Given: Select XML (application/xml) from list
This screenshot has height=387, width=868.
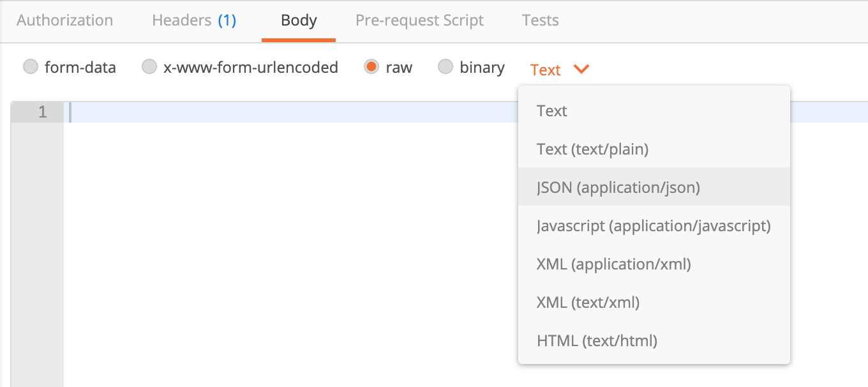Looking at the screenshot, I should pyautogui.click(x=613, y=264).
